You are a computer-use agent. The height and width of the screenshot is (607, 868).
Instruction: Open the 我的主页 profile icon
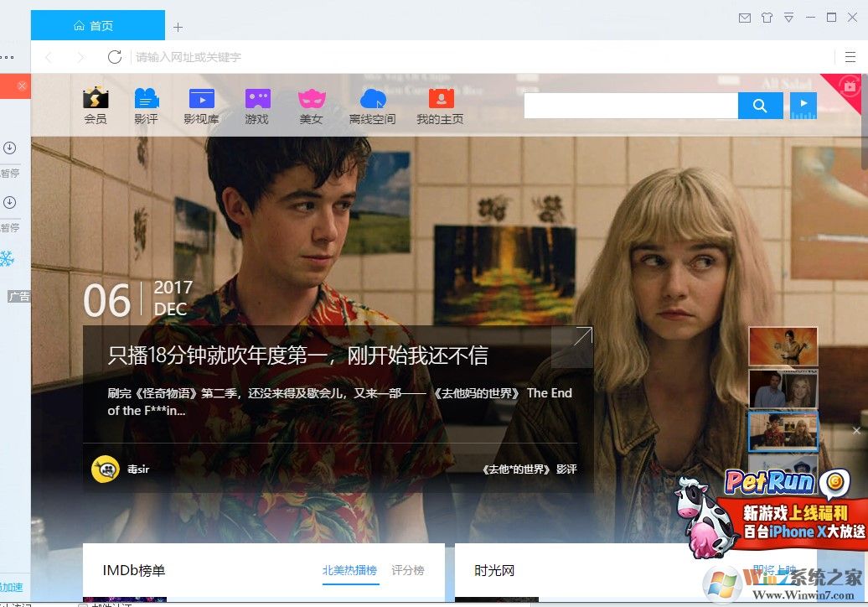click(441, 106)
